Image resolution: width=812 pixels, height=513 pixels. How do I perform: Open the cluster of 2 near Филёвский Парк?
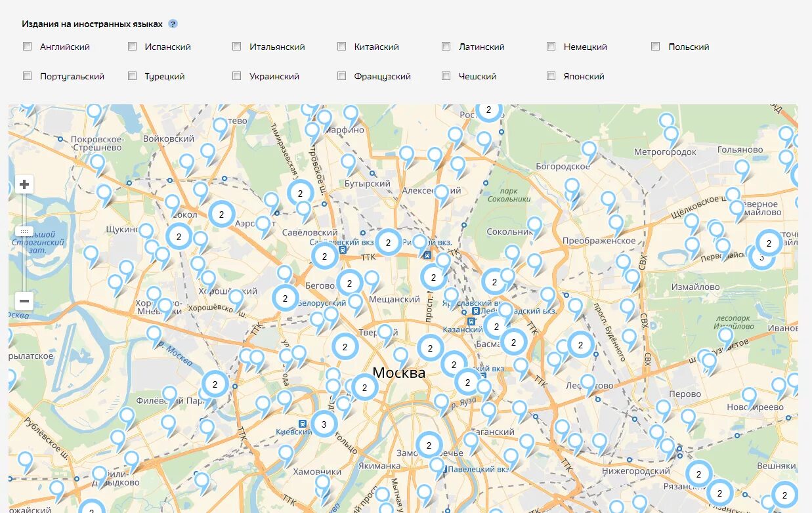pos(215,384)
